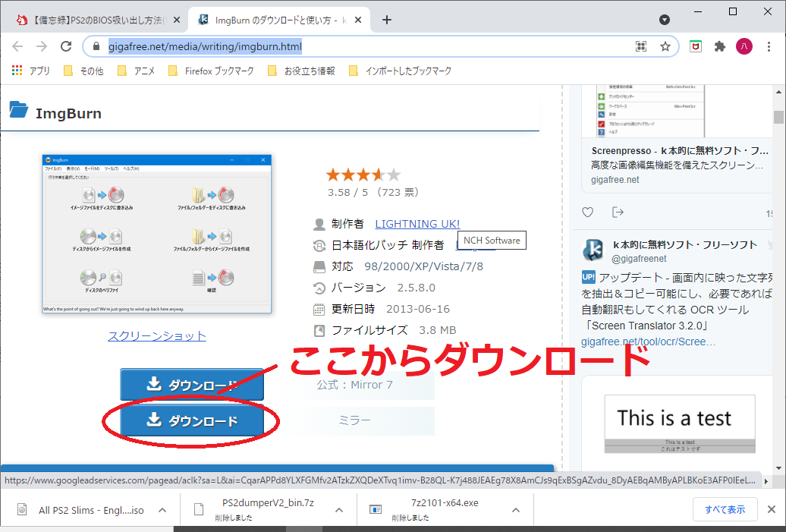786x532 pixels.
Task: Expand options for 7z2101-x64.exe download
Action: [x=516, y=510]
